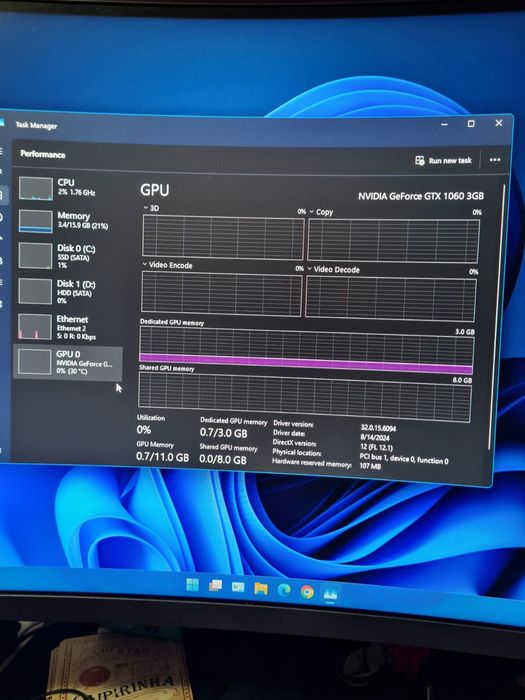Open Task View from the taskbar

216,585
